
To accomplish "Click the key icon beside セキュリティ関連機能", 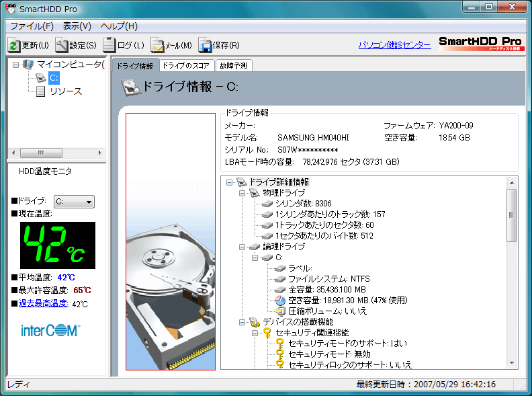I will 267,333.
